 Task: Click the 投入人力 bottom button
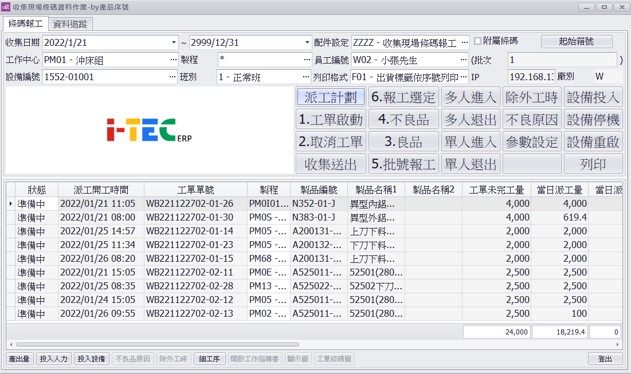(x=54, y=359)
